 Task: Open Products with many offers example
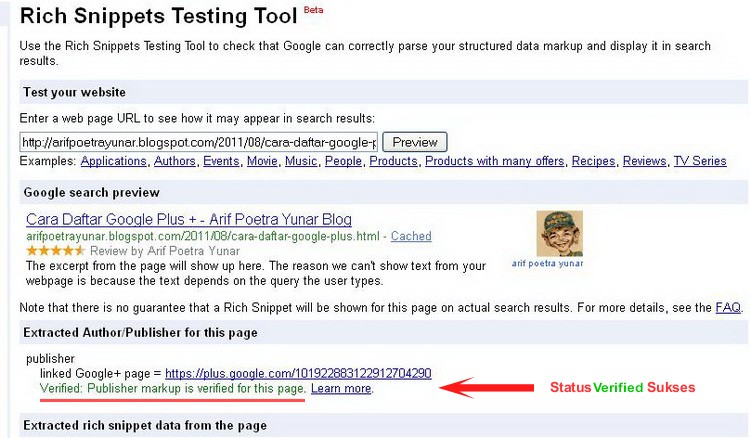click(x=495, y=161)
